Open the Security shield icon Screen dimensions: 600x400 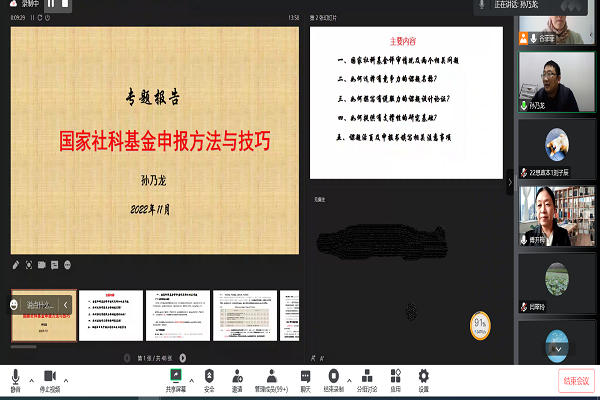[209, 378]
